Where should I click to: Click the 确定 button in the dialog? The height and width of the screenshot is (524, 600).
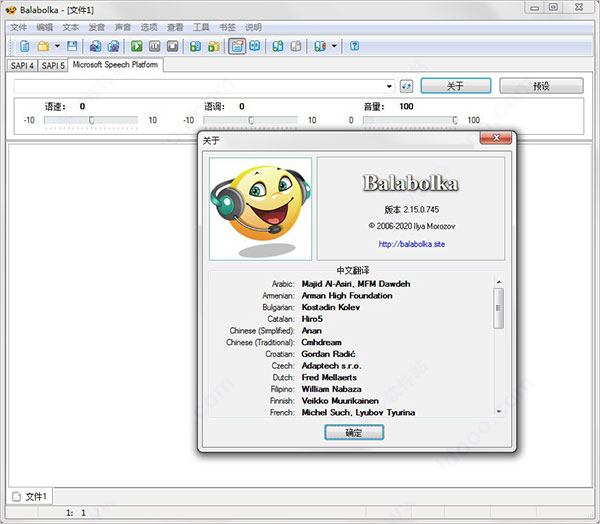point(354,433)
